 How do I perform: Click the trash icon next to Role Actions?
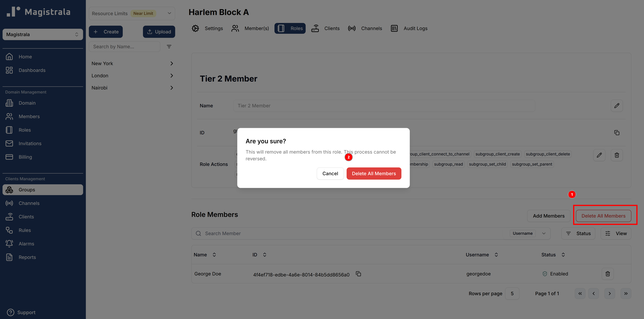(x=617, y=155)
